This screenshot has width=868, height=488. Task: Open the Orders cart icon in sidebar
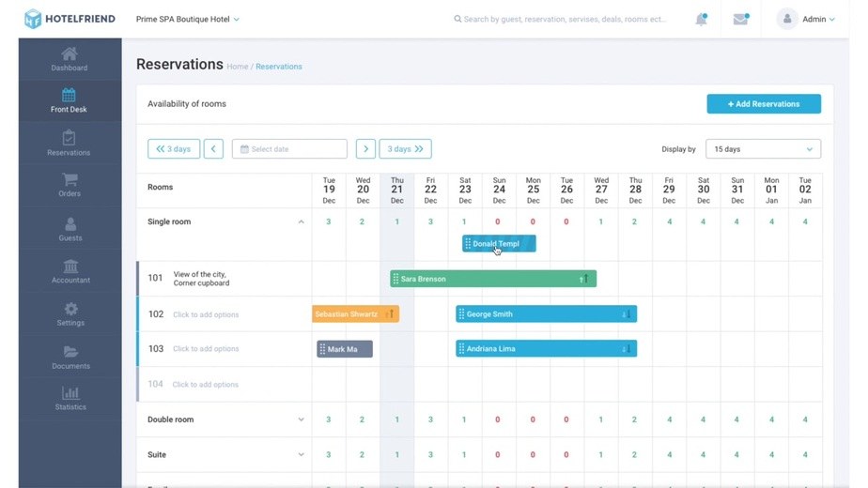point(70,179)
